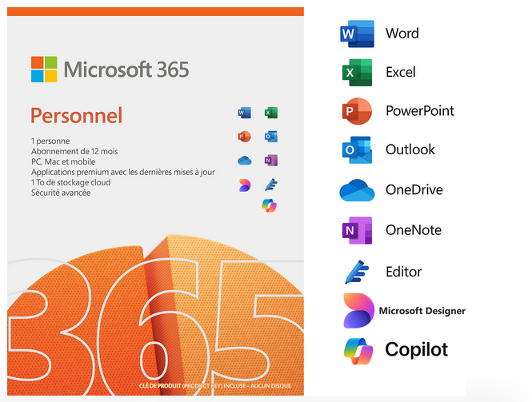This screenshot has width=532, height=402.
Task: Select the "PowerPoint" text label
Action: tap(419, 111)
